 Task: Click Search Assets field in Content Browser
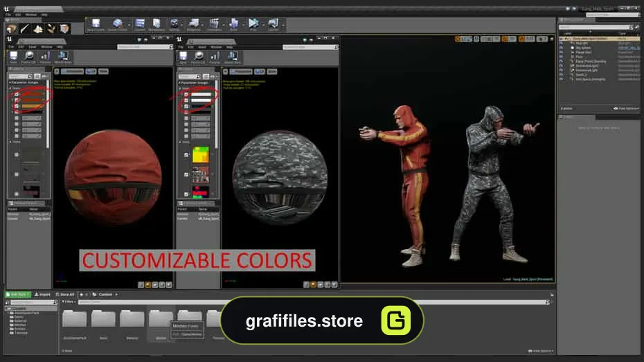pos(314,302)
